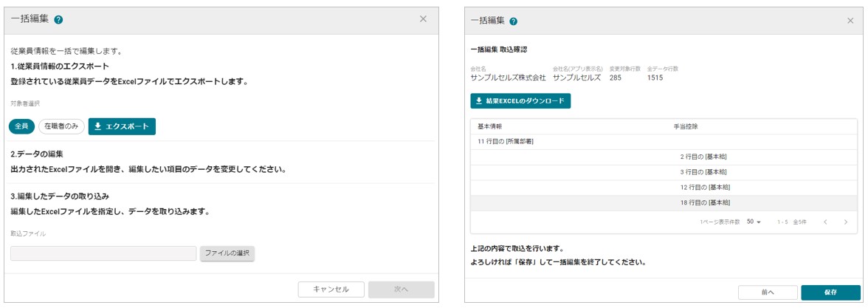The width and height of the screenshot is (868, 308).
Task: Click the 1 - 5 全5件 pagination text
Action: tap(791, 222)
